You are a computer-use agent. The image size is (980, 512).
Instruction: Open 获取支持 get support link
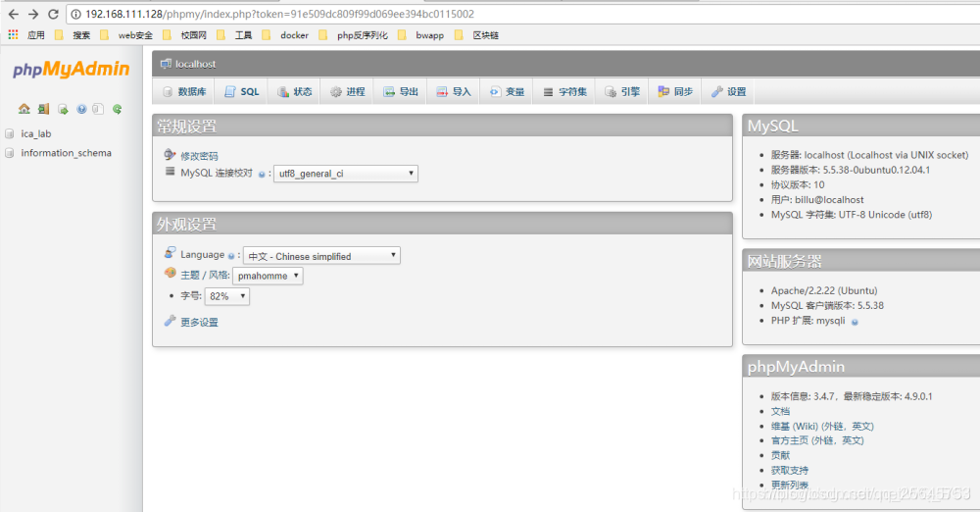tap(789, 471)
